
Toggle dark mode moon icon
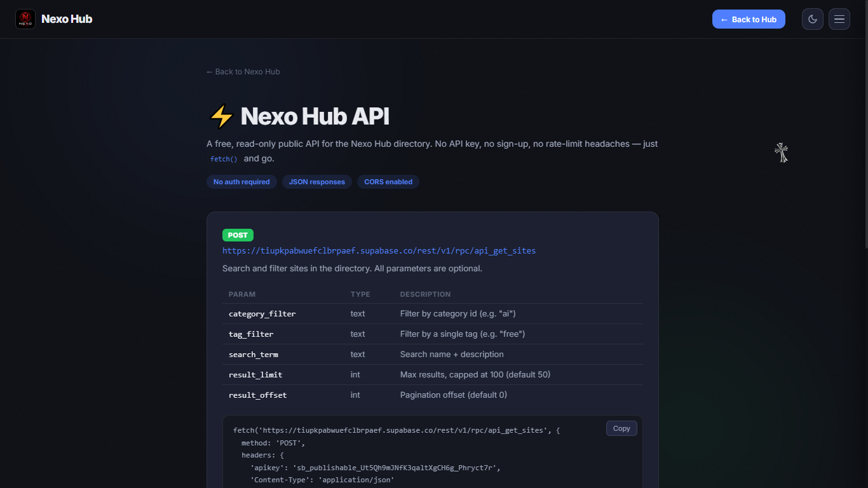pos(813,19)
